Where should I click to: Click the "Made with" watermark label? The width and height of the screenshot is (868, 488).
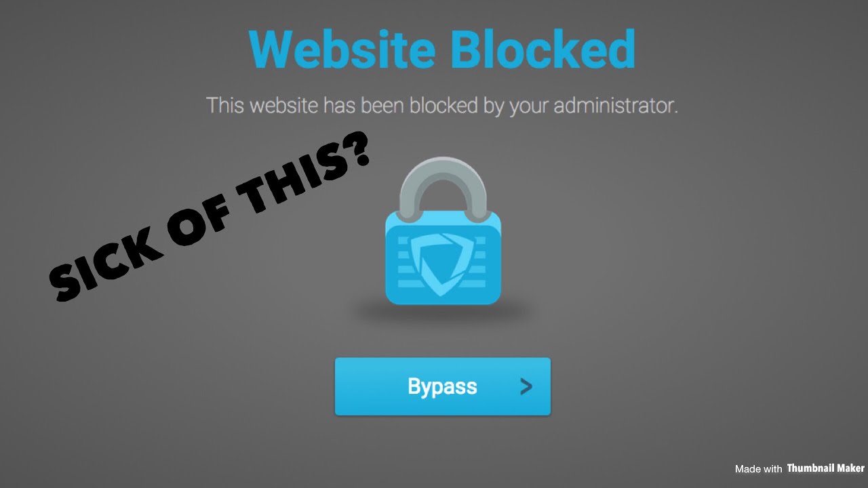click(758, 469)
